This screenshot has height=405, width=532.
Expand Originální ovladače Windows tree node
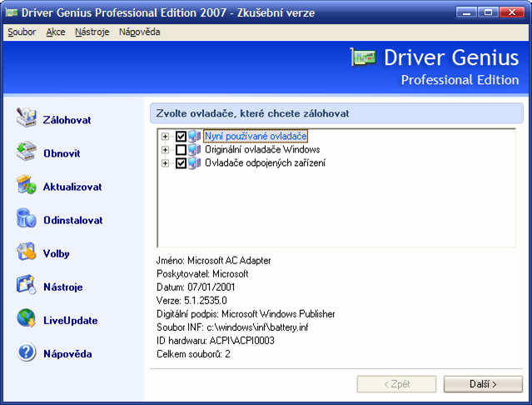pyautogui.click(x=165, y=150)
